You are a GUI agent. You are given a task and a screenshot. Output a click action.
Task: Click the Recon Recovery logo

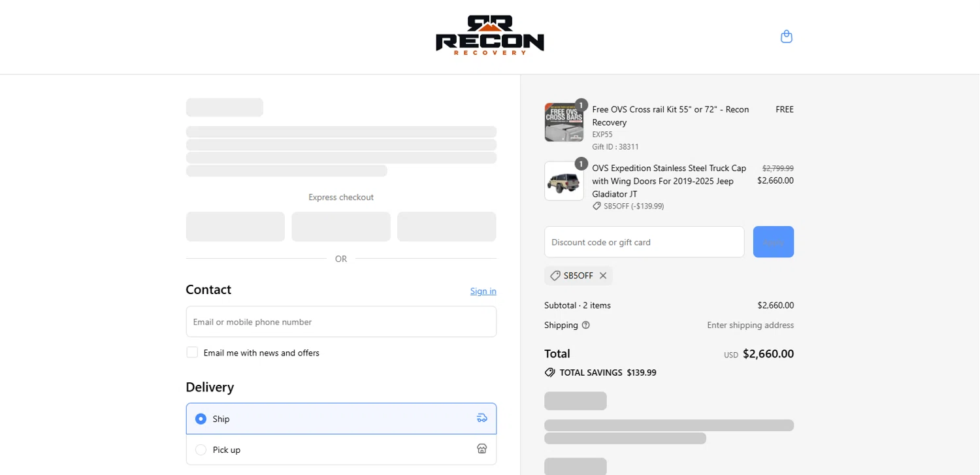pos(490,35)
